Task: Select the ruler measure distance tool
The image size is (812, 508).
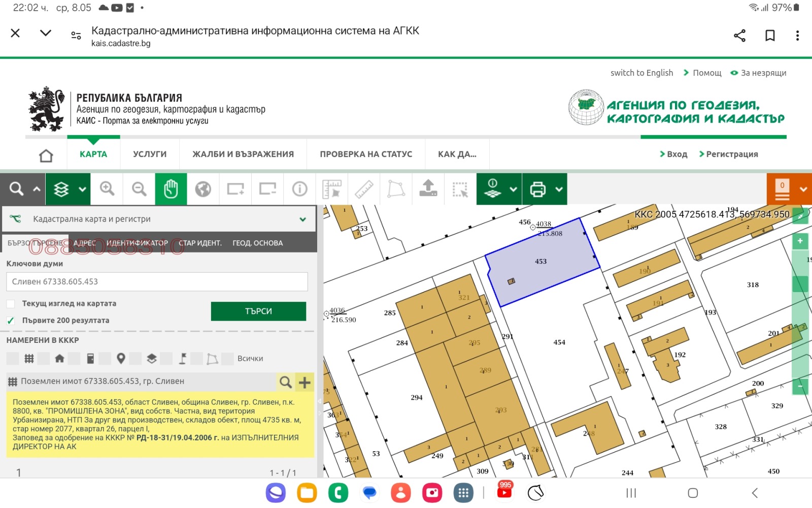Action: pos(364,189)
